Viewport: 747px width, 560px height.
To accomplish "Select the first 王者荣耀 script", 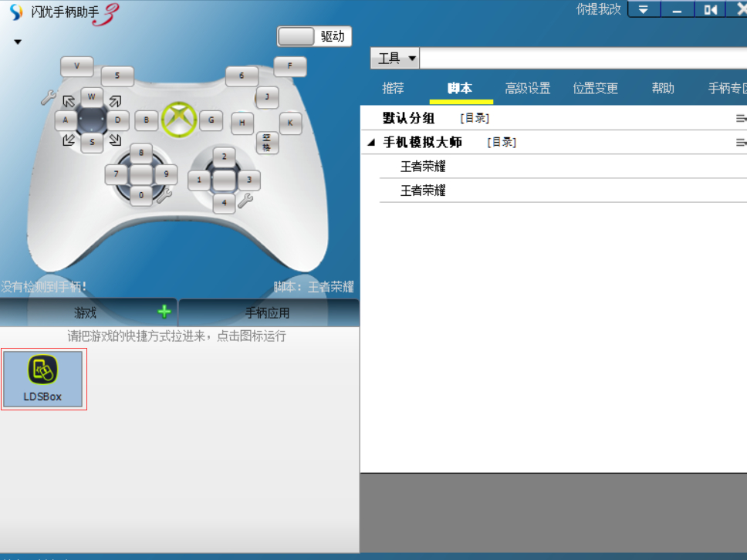I will coord(563,167).
